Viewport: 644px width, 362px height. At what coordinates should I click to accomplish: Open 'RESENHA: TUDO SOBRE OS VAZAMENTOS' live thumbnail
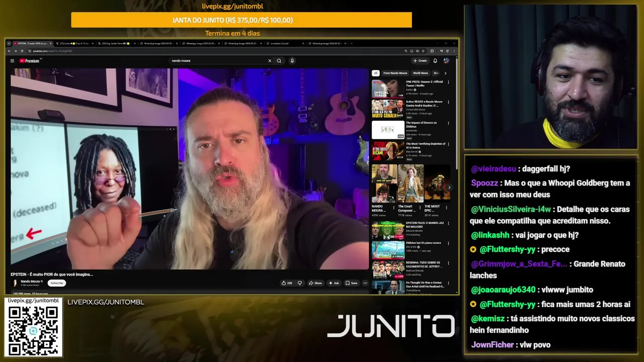(388, 270)
